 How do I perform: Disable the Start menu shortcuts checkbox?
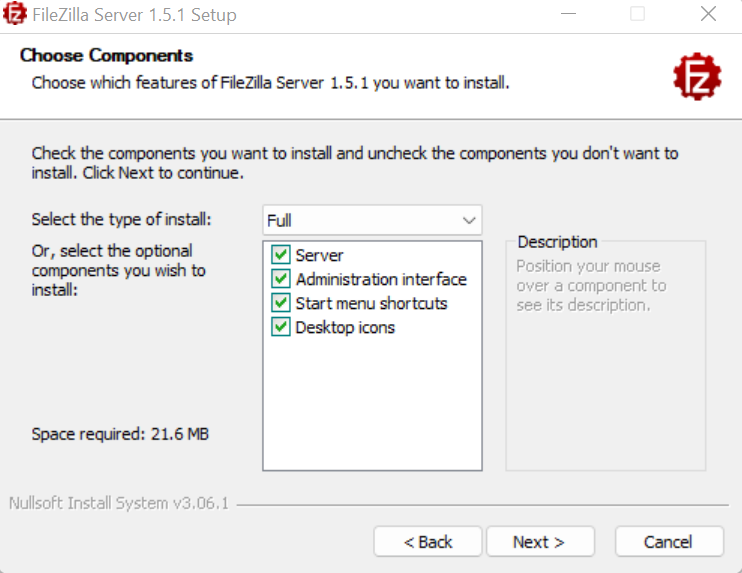coord(281,303)
